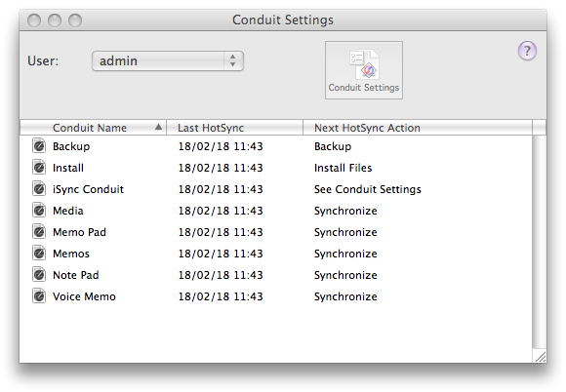The width and height of the screenshot is (566, 392).
Task: Click the window resize grip corner
Action: [x=540, y=356]
